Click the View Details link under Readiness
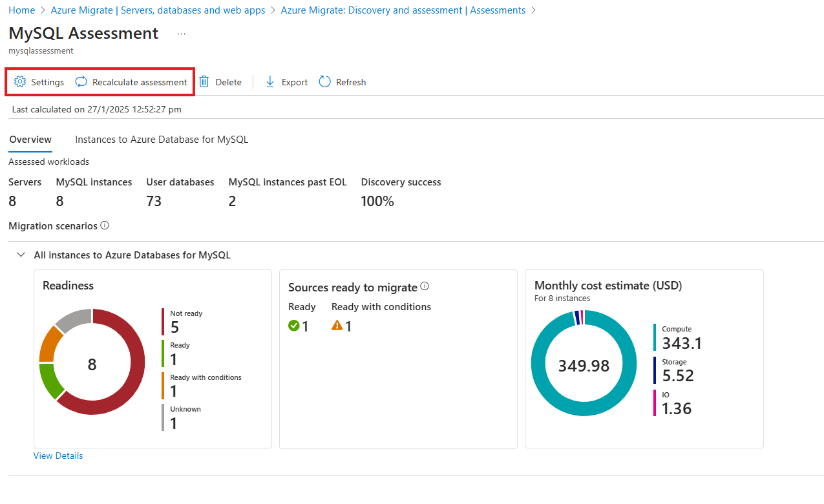This screenshot has height=504, width=824. click(58, 456)
